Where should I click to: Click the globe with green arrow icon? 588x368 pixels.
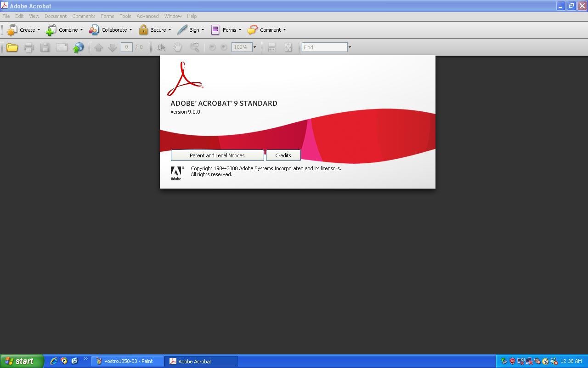78,47
